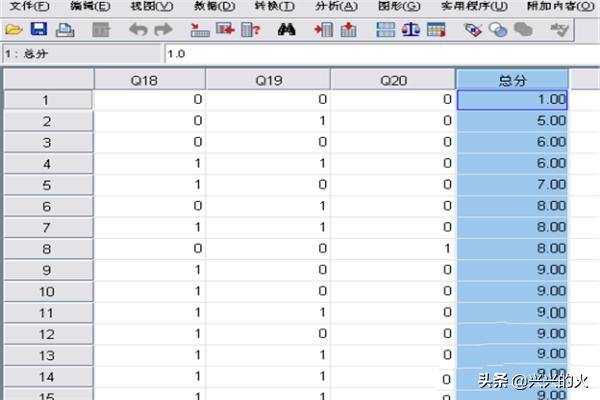The image size is (600, 400).
Task: Click the Split File icon
Action: (385, 30)
